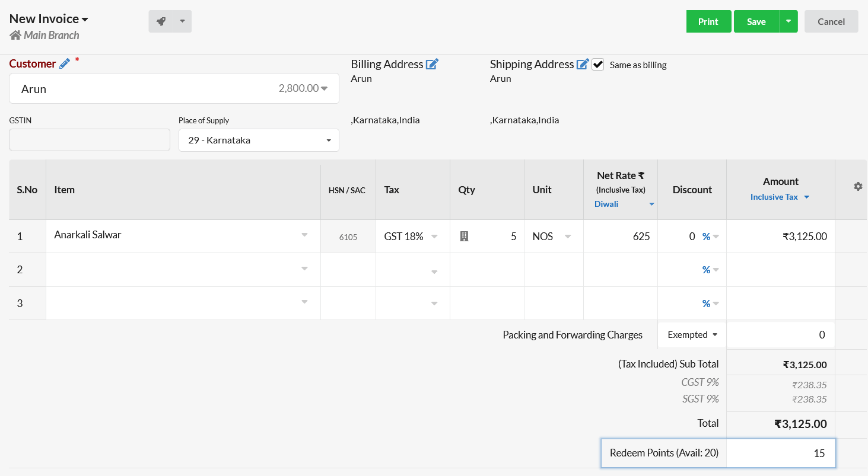The image size is (868, 476).
Task: Click the CGST 9% label
Action: [x=700, y=383]
